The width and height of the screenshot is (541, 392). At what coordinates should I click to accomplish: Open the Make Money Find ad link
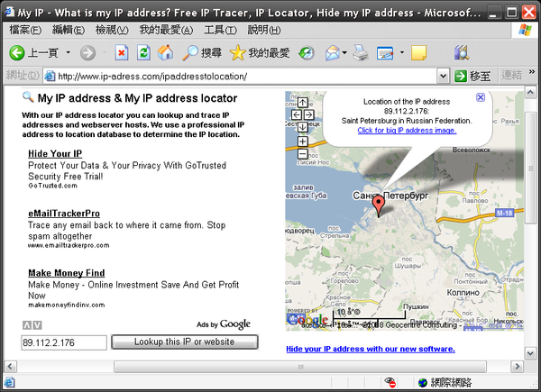(66, 273)
